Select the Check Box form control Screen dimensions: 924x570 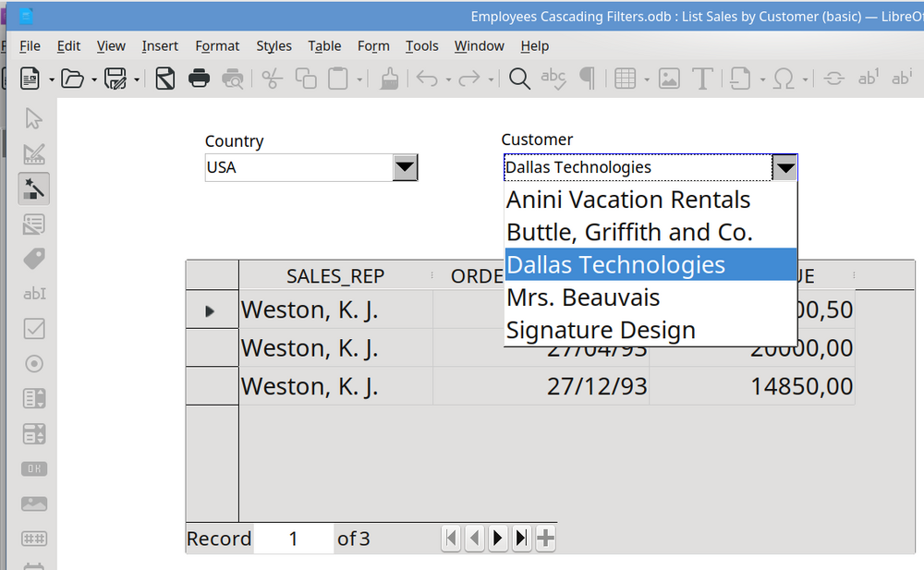point(33,328)
